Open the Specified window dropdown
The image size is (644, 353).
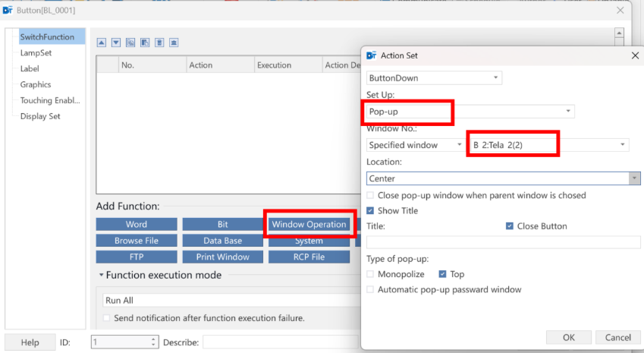416,145
